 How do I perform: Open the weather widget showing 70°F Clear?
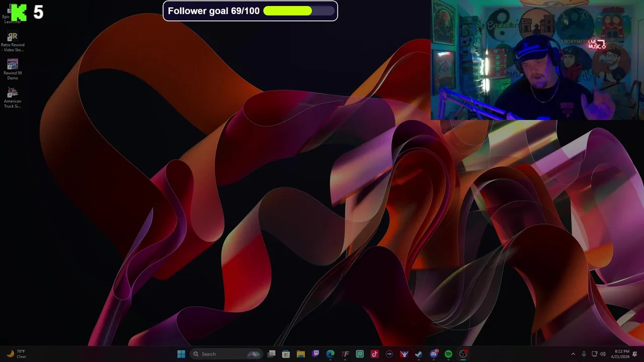(x=16, y=354)
